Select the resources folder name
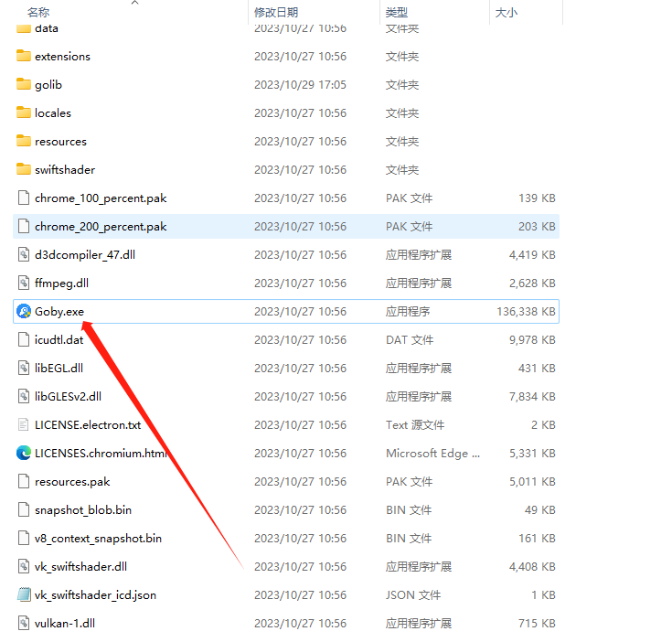This screenshot has width=672, height=642. [60, 142]
